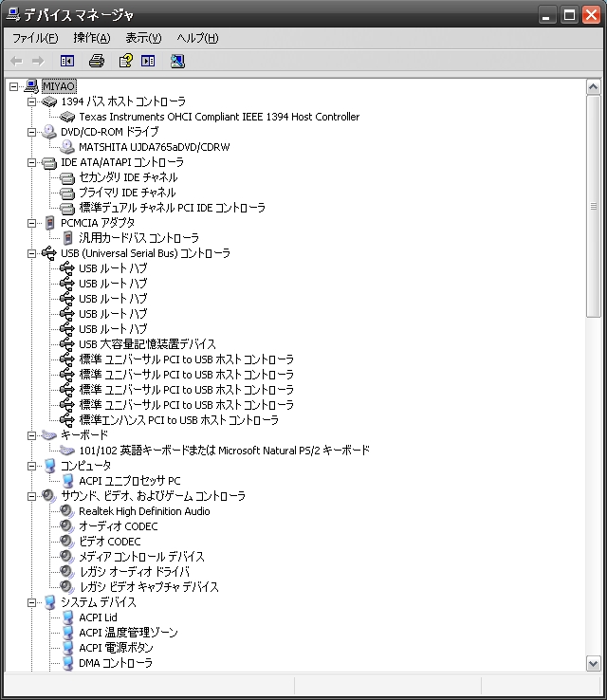Select DMA コントローラ

pos(116,663)
